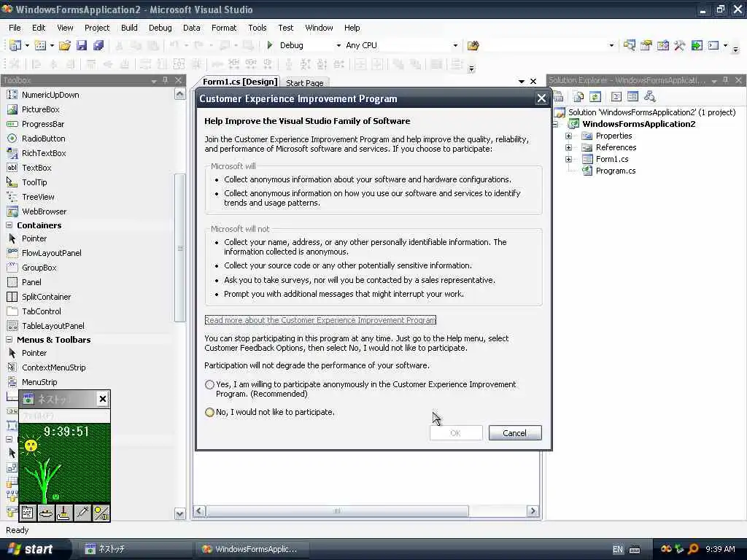Click the Refresh icon in Solution Explorer

click(x=595, y=97)
